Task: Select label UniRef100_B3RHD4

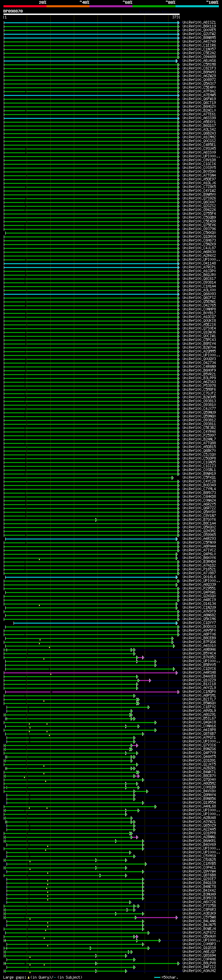Action: pyautogui.click(x=199, y=561)
